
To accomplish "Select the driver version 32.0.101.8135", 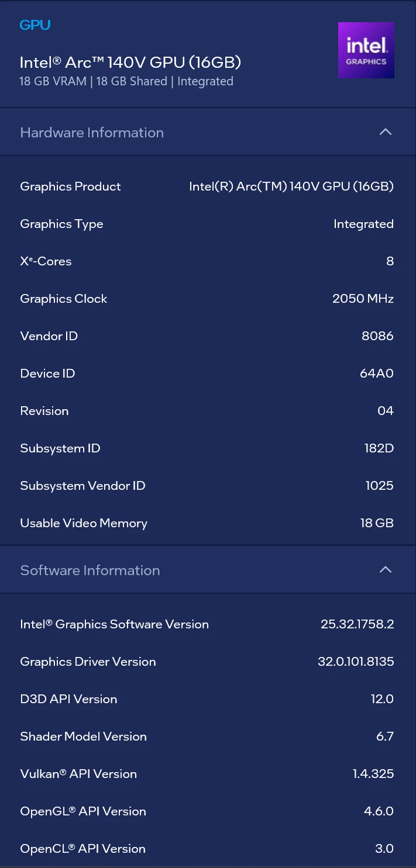I will (x=356, y=662).
